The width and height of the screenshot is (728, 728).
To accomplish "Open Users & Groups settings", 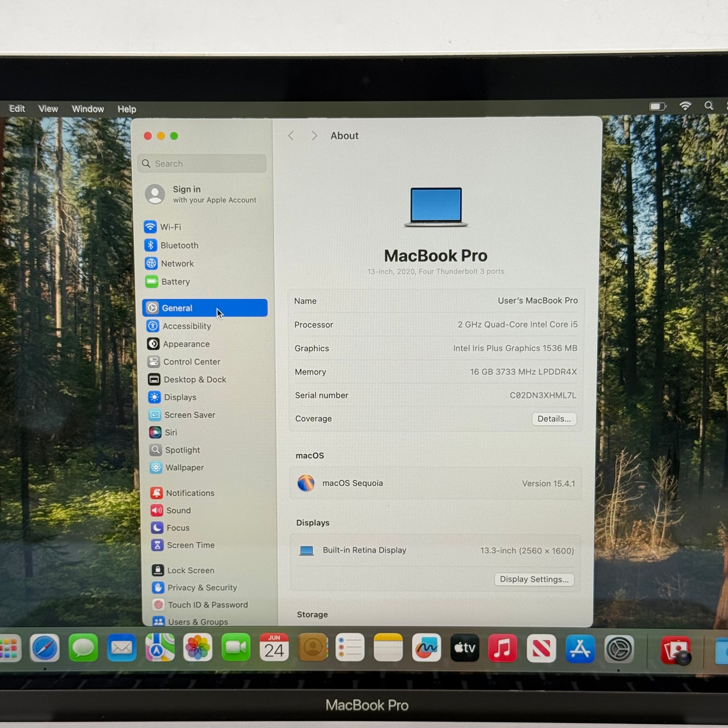I will pyautogui.click(x=191, y=622).
